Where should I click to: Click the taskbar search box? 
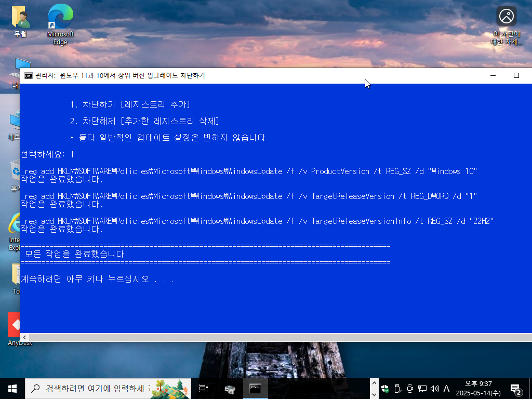(108, 389)
